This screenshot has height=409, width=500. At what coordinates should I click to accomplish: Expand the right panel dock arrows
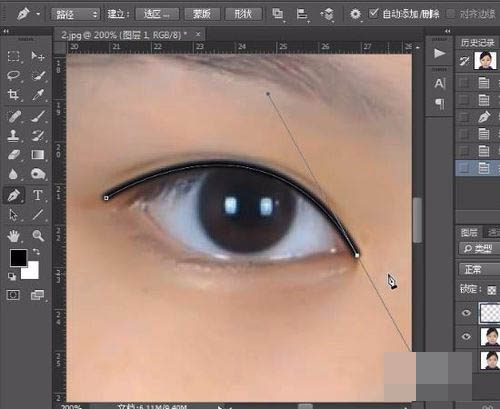click(x=448, y=31)
